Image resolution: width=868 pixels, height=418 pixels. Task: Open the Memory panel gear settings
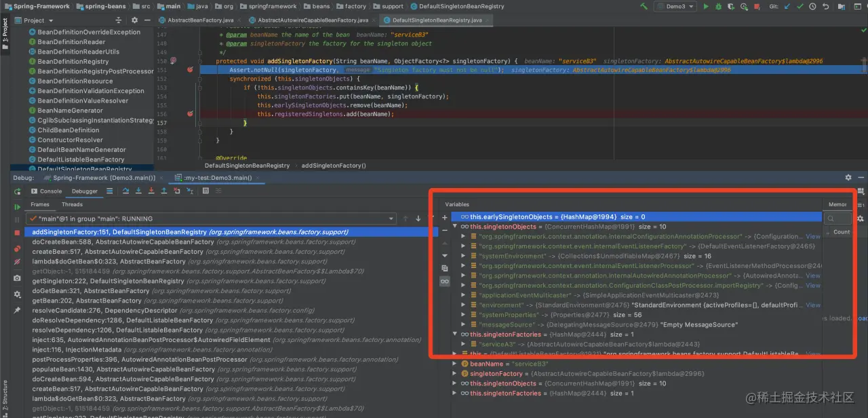pos(860,218)
